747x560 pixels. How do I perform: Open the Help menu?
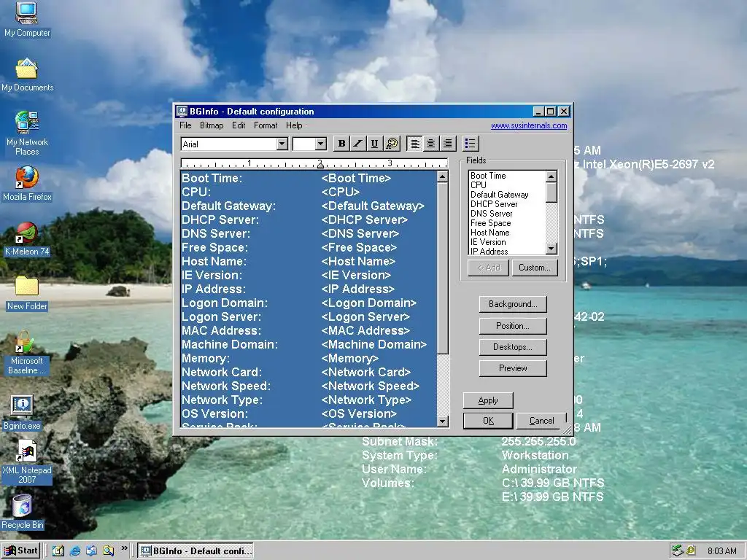[294, 125]
